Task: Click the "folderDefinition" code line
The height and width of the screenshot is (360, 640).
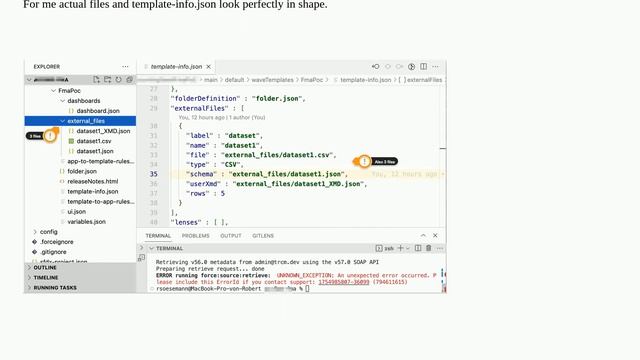Action: [238, 98]
